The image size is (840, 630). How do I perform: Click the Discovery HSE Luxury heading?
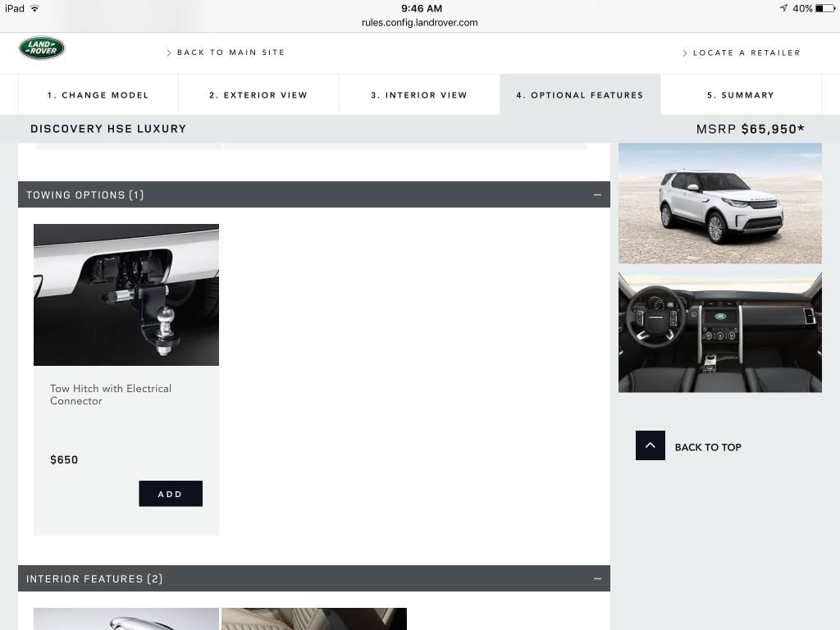pyautogui.click(x=108, y=129)
